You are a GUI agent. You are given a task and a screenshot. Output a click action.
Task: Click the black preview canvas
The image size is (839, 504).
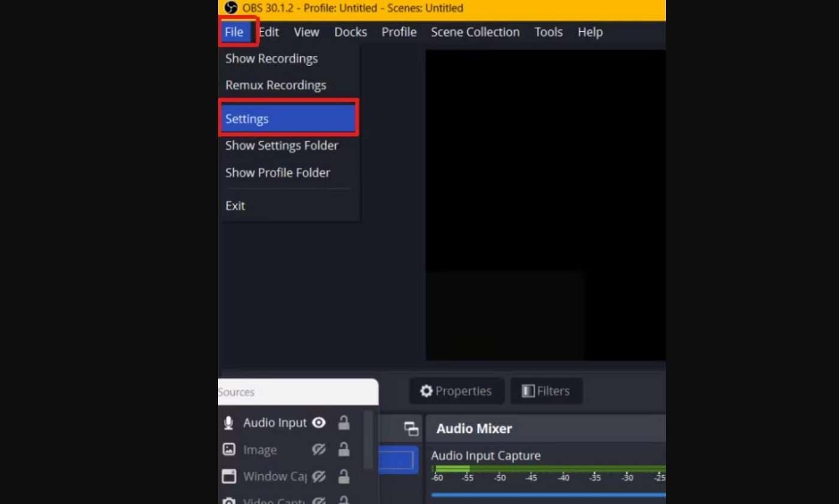[545, 205]
